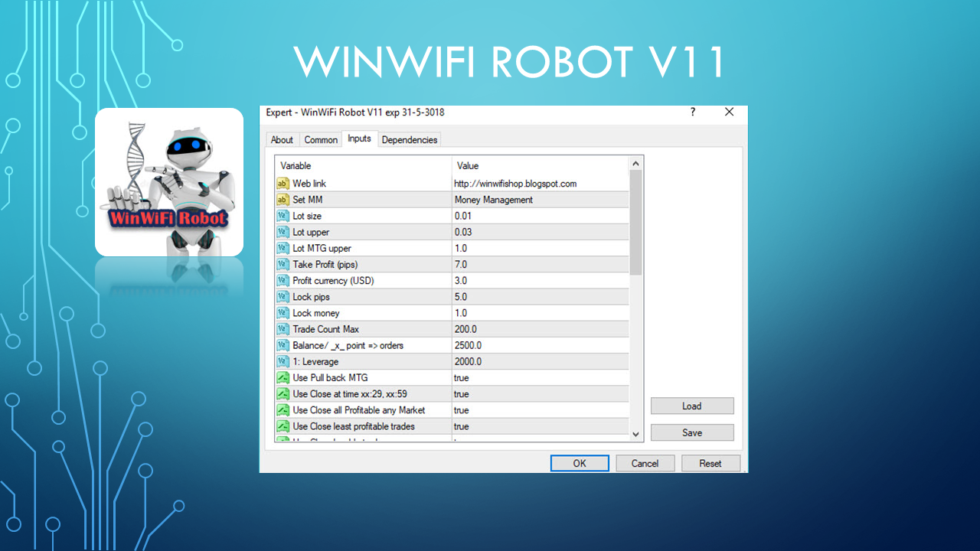Click the help question mark in title bar
Screen dimensions: 980x551
(693, 112)
